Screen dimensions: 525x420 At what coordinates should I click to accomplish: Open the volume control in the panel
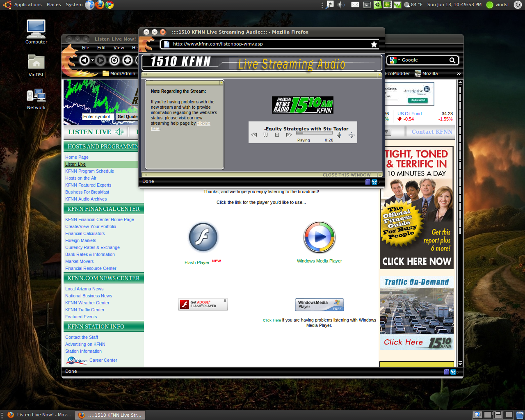pyautogui.click(x=340, y=5)
